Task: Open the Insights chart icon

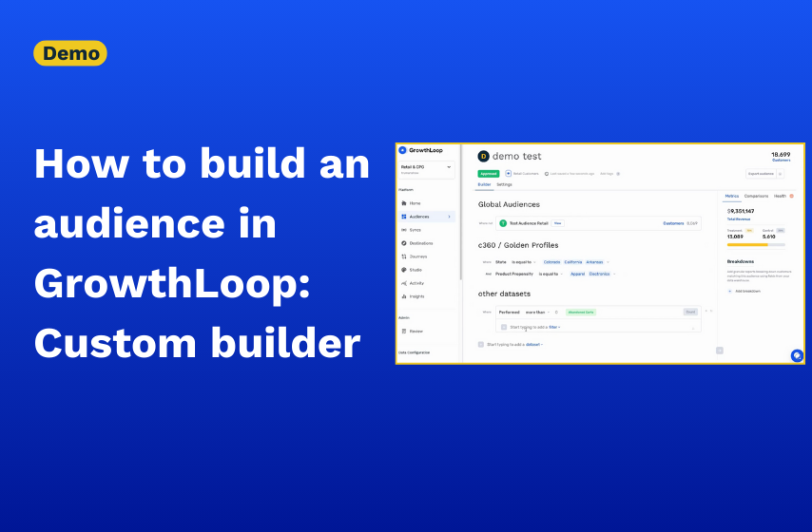Action: pyautogui.click(x=404, y=296)
